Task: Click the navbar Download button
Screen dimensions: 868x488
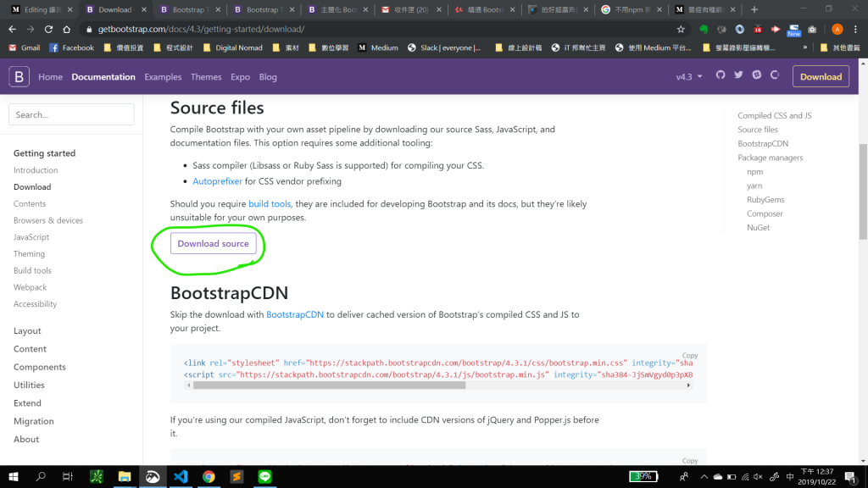Action: (821, 77)
